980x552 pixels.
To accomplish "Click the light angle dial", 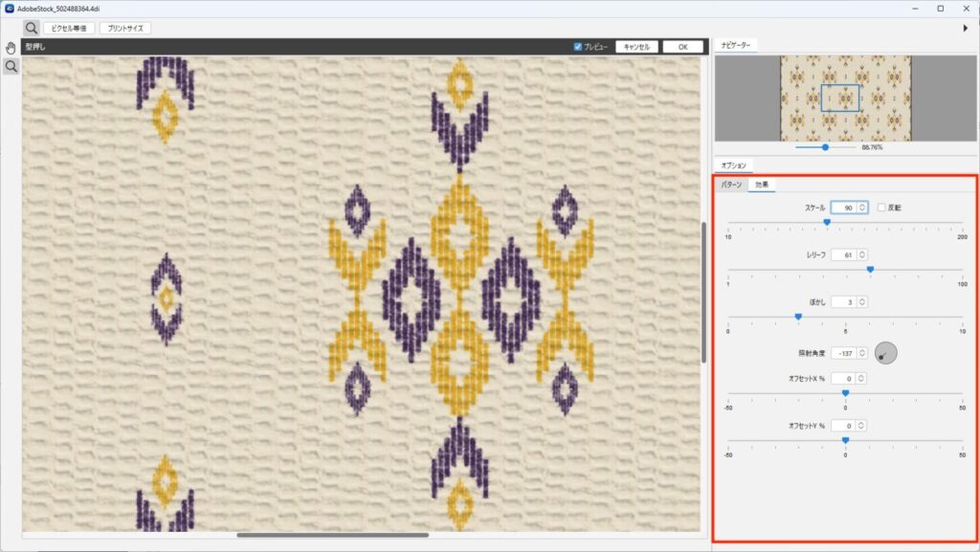I will tap(886, 353).
